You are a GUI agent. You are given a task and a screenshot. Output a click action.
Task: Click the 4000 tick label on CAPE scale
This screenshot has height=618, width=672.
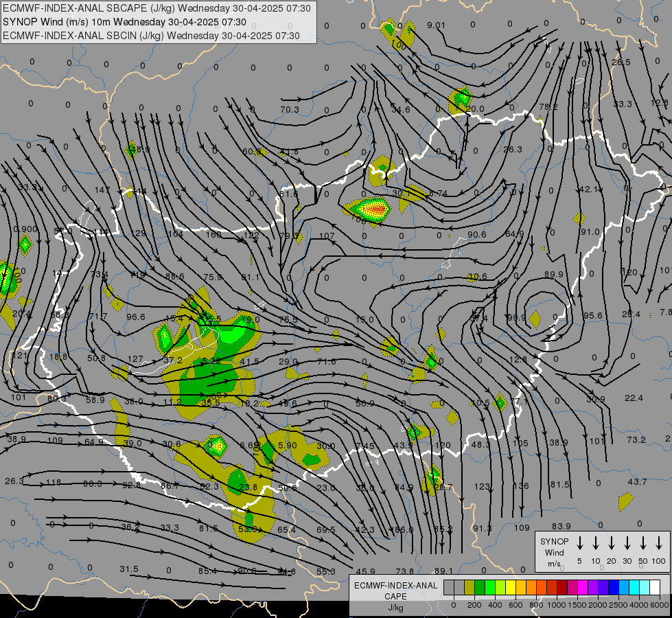638,605
